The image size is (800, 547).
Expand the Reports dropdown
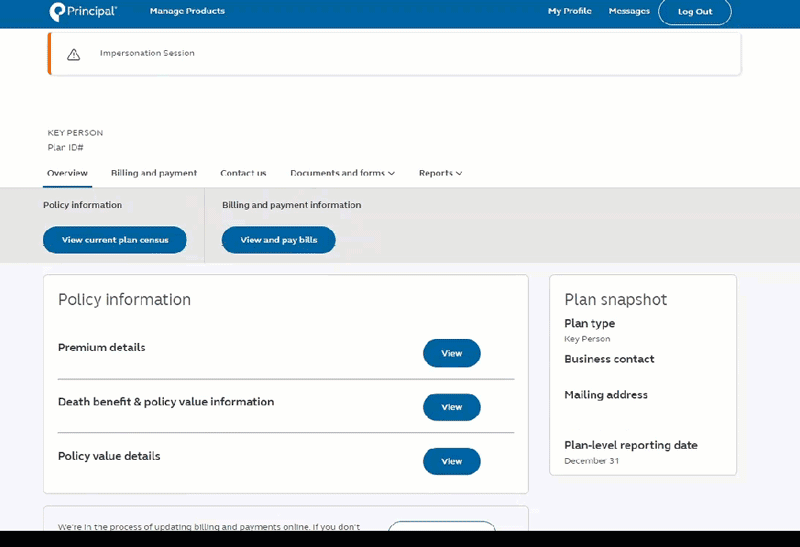coord(440,173)
